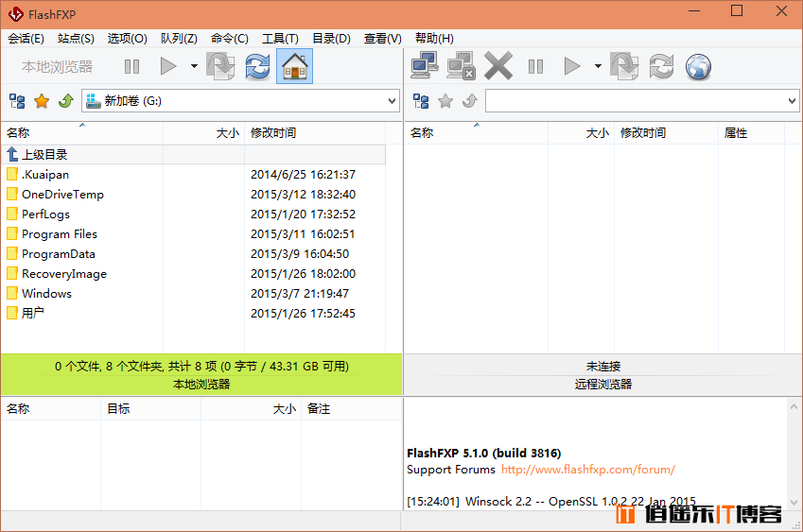The width and height of the screenshot is (803, 532).
Task: Sort local list by 大小 column
Action: point(203,133)
